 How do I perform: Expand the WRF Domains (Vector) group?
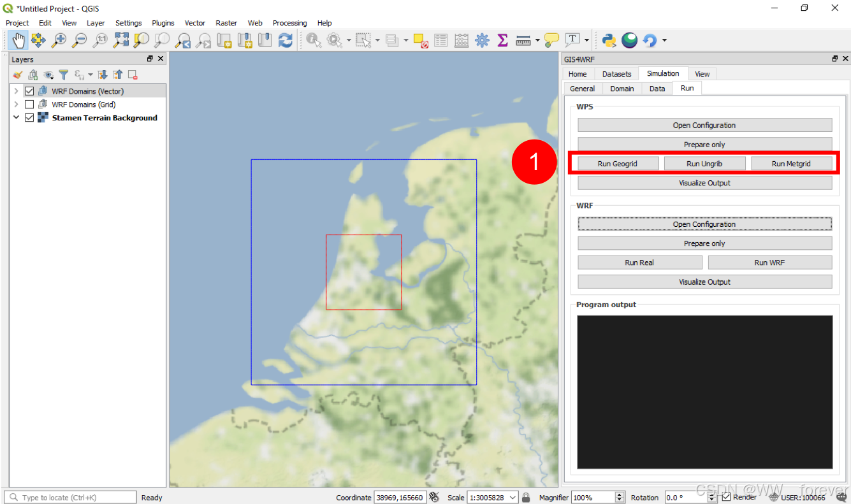17,91
